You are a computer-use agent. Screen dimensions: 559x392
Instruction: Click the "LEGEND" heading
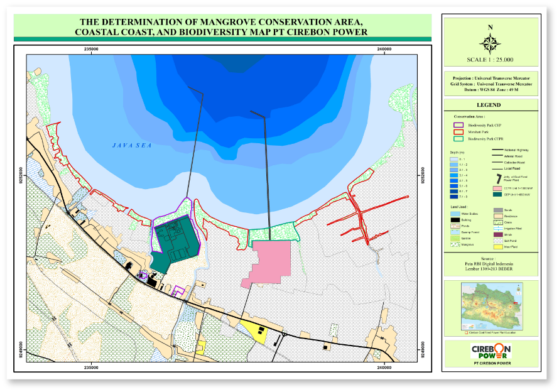(489, 105)
